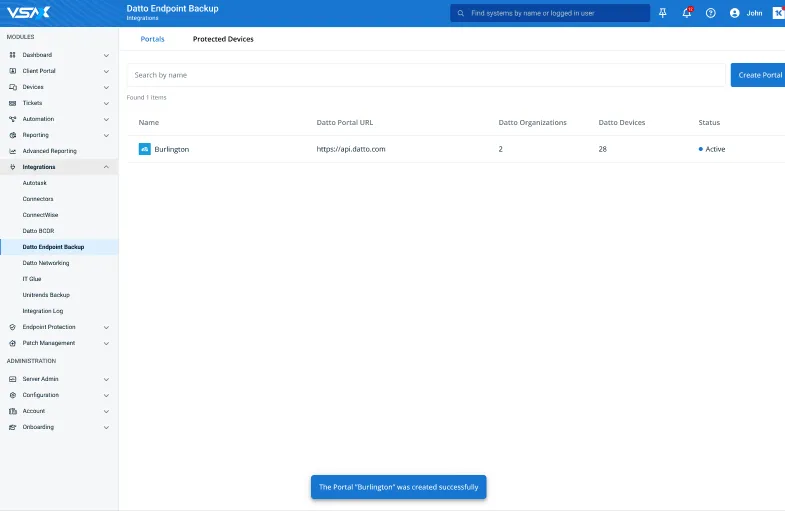
Task: Open Datto BCDR integration in sidebar
Action: click(38, 231)
